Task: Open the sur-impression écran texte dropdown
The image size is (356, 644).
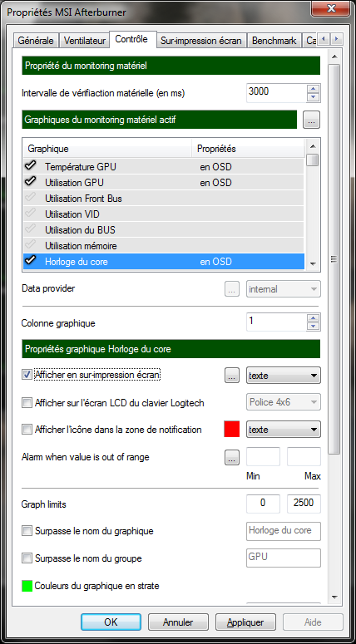Action: click(x=284, y=376)
